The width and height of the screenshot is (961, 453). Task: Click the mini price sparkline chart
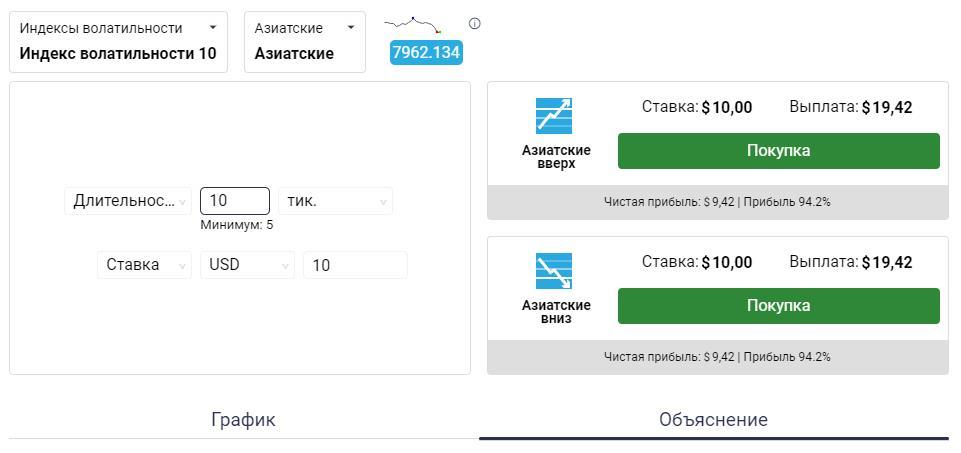(x=414, y=24)
